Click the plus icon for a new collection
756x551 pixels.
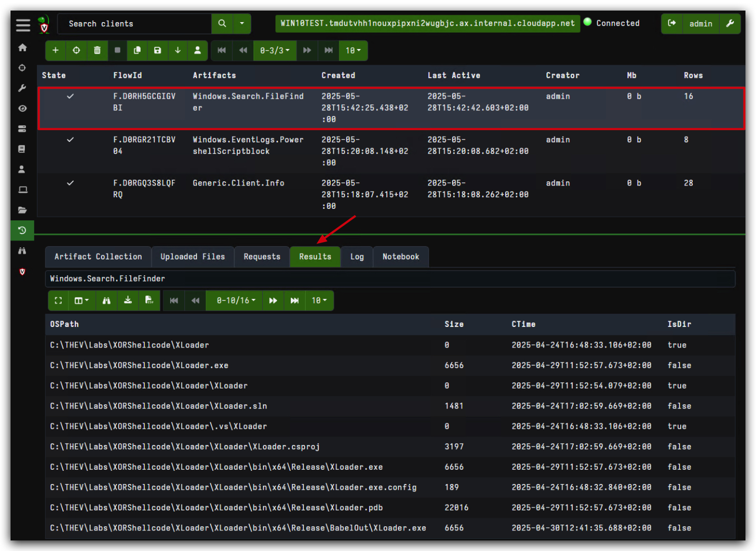click(x=55, y=50)
